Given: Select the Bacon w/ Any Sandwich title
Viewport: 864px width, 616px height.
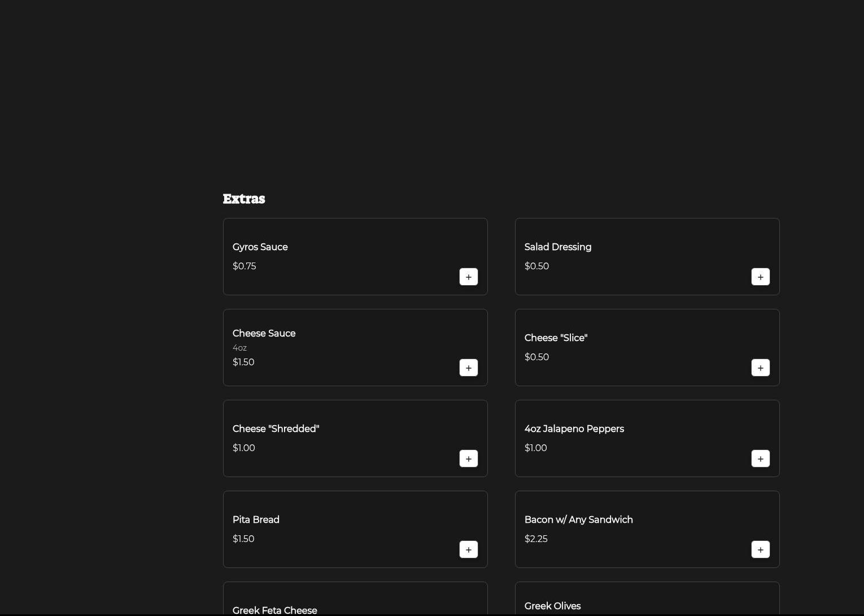Looking at the screenshot, I should tap(578, 519).
